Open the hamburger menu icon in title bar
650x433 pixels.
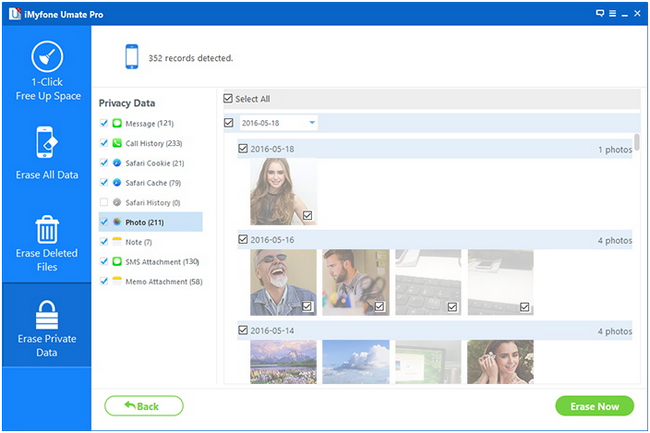[612, 13]
